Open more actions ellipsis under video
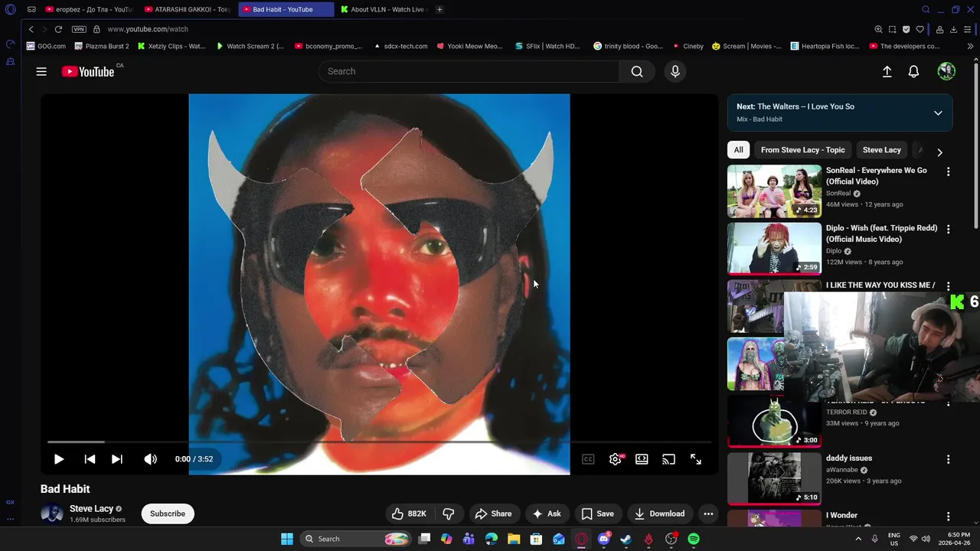Screen dimensions: 980x551 click(x=708, y=514)
